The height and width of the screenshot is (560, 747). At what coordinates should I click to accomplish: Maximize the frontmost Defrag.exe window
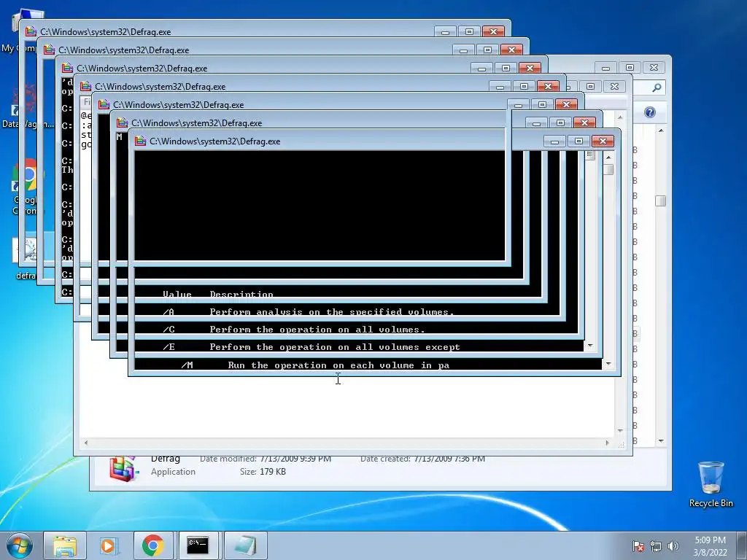(578, 141)
